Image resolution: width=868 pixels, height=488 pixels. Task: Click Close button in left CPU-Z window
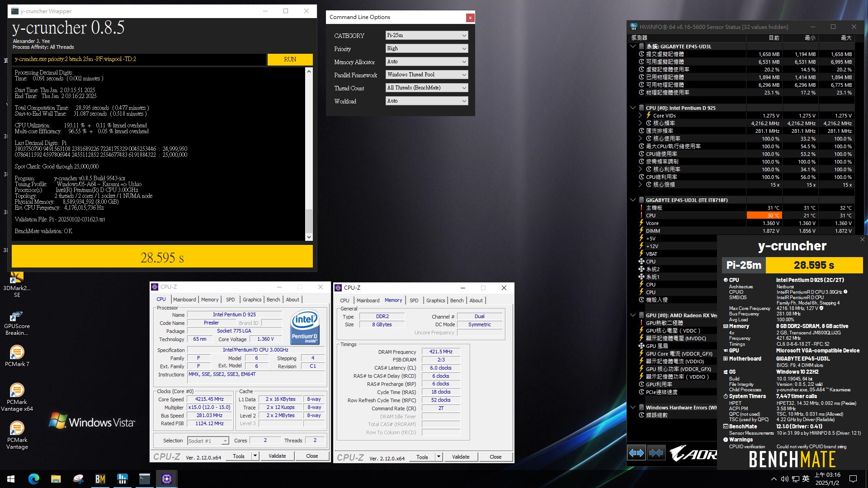[x=312, y=456]
